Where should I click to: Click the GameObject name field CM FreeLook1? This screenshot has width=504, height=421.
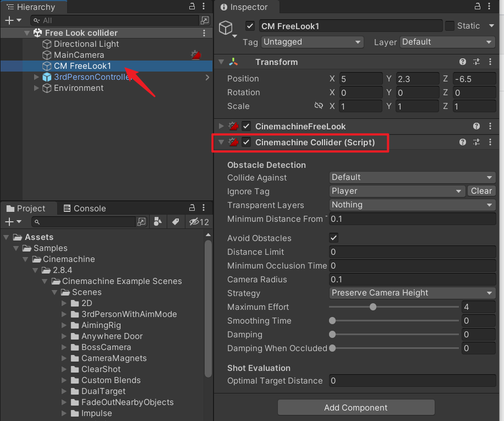click(350, 26)
